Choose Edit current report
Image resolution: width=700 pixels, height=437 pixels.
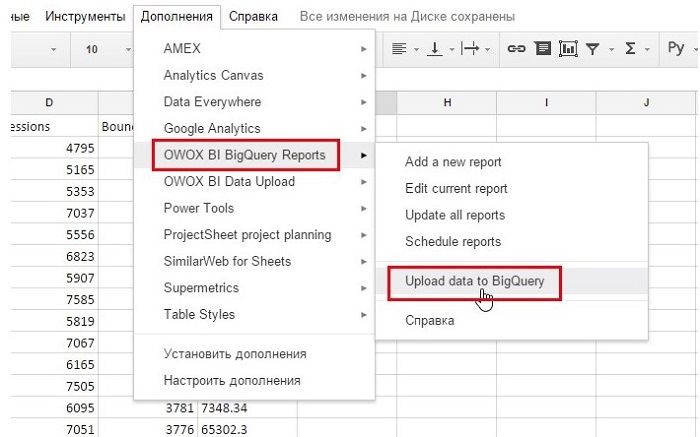tap(512, 188)
